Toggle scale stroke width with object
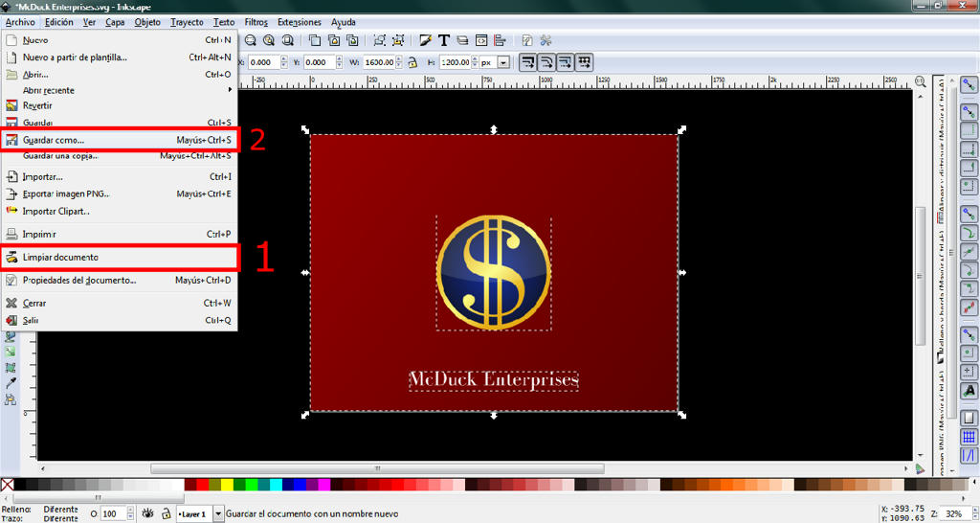Viewport: 980px width, 523px height. 528,62
